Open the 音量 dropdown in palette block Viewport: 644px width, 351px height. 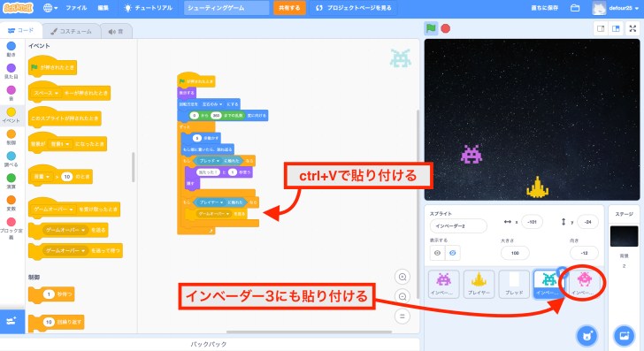42,177
